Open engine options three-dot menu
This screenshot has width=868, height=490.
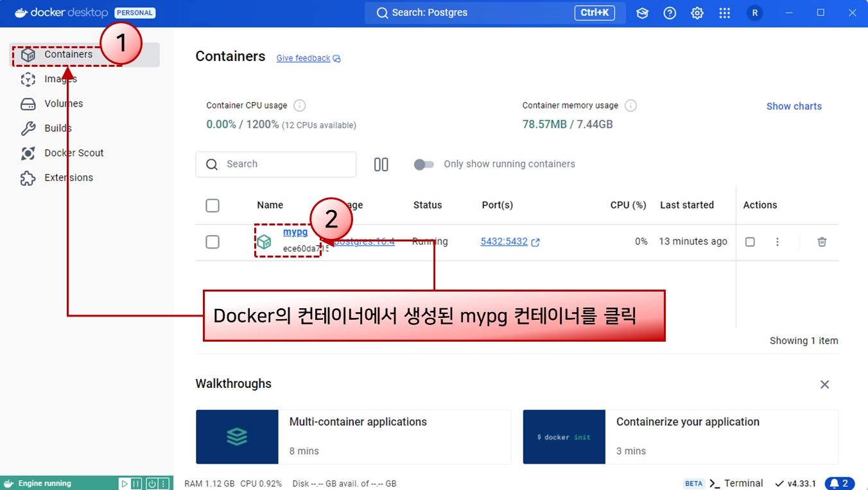click(164, 484)
